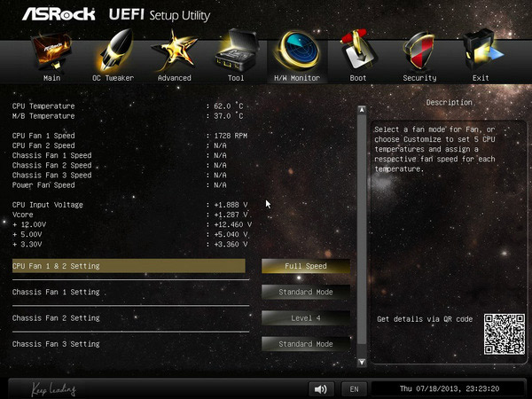Viewport: 532px width, 399px height.
Task: Open the Security shield icon
Action: tap(419, 53)
